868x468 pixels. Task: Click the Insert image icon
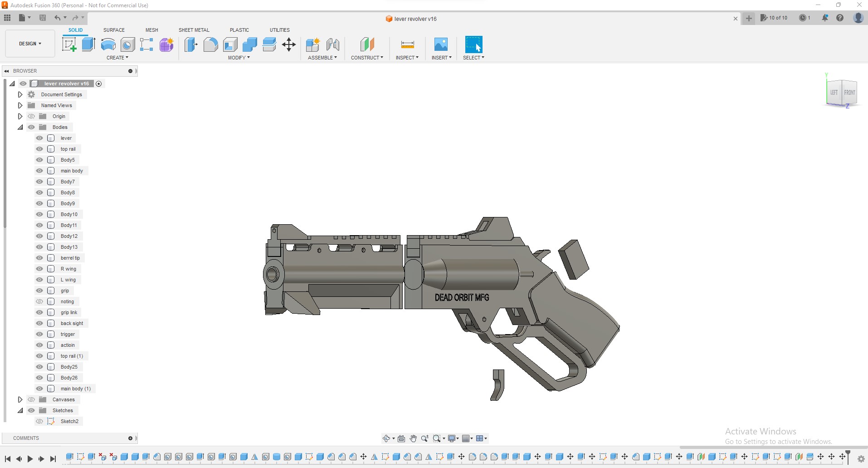[x=441, y=44]
